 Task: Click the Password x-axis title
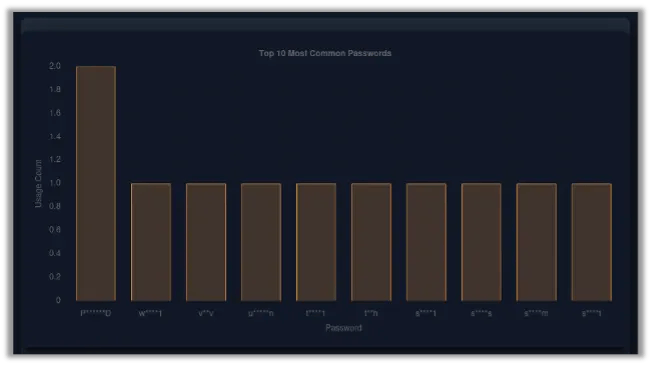(343, 328)
